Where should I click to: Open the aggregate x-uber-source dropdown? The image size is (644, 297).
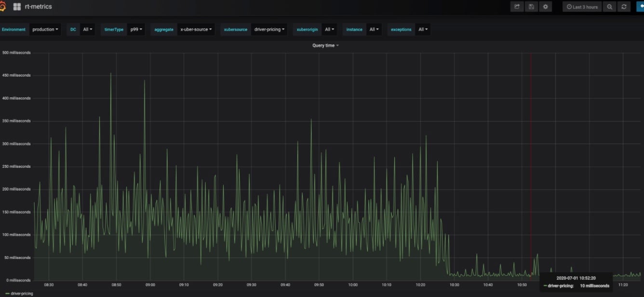(x=196, y=29)
